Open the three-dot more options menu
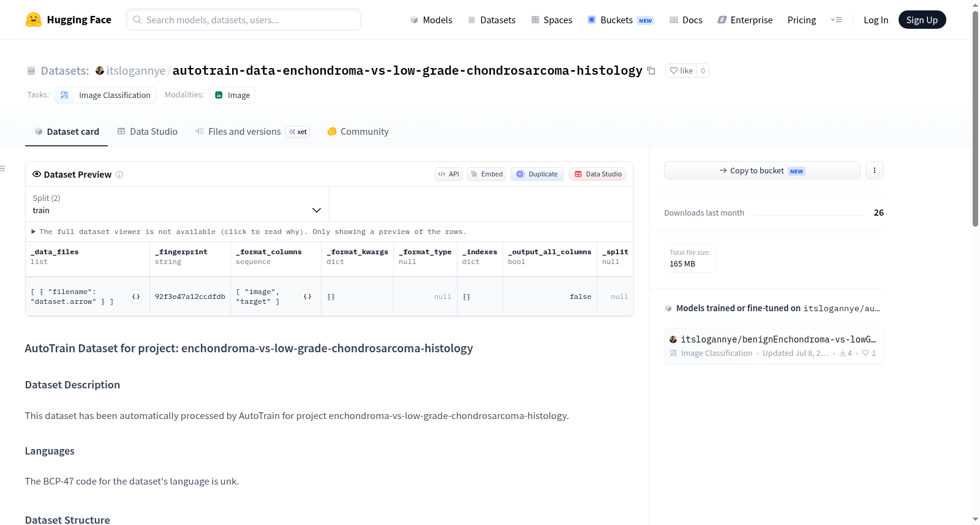The image size is (980, 525). tap(875, 170)
